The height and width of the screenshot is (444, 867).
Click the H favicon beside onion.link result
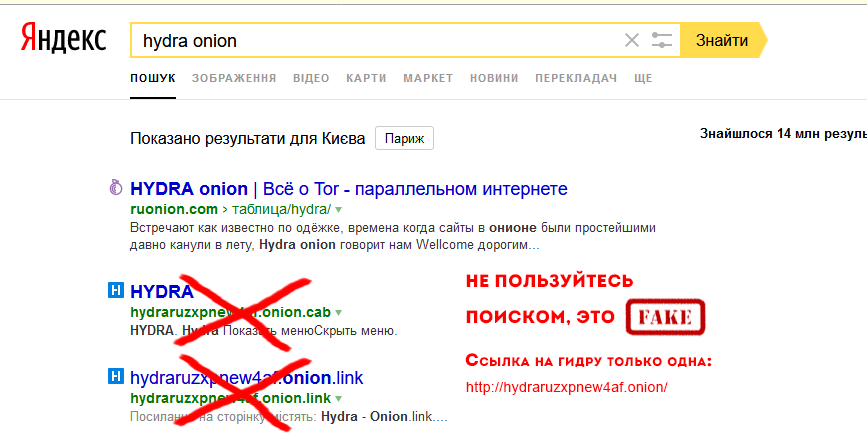(x=115, y=377)
